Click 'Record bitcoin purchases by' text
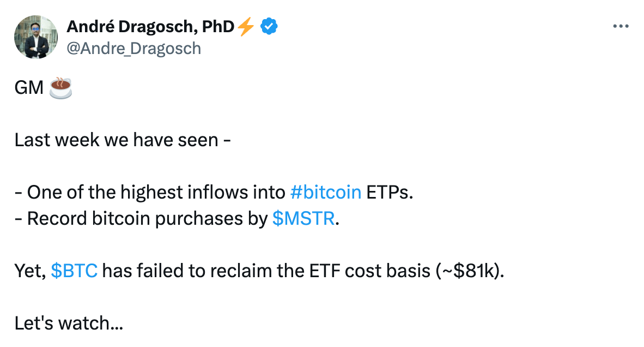The image size is (644, 347). pos(147,218)
